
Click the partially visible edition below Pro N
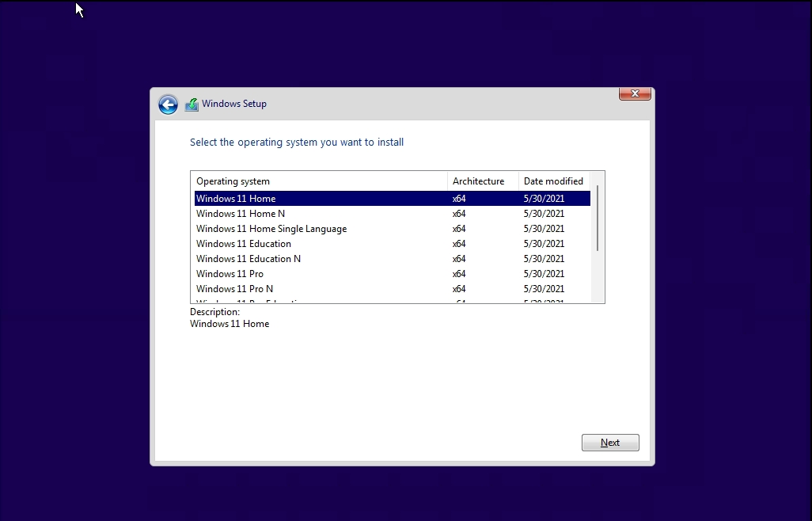click(277, 301)
